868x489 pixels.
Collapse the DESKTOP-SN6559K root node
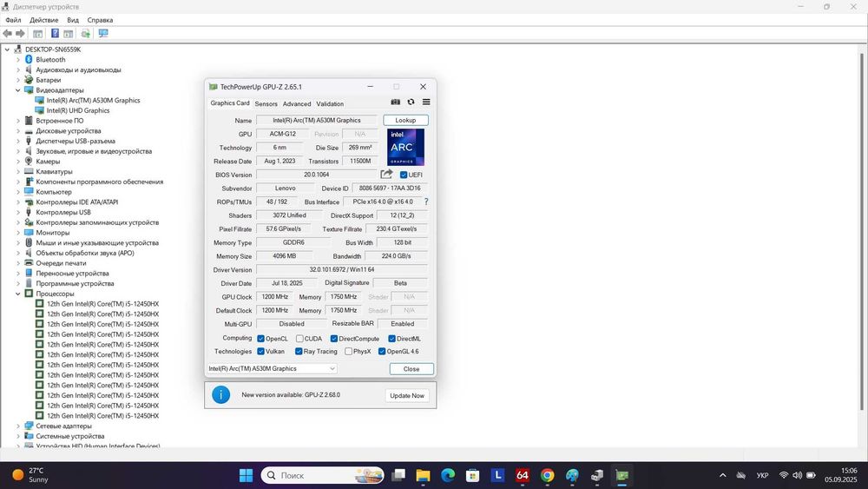point(7,50)
